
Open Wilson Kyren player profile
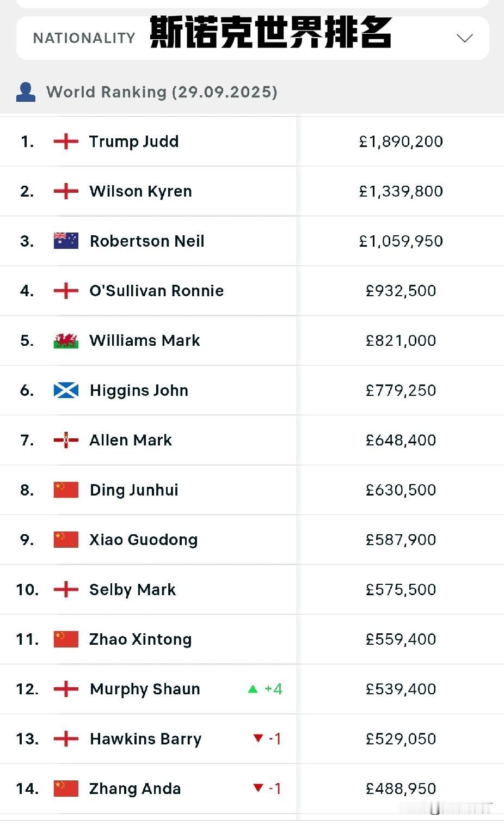pos(140,191)
